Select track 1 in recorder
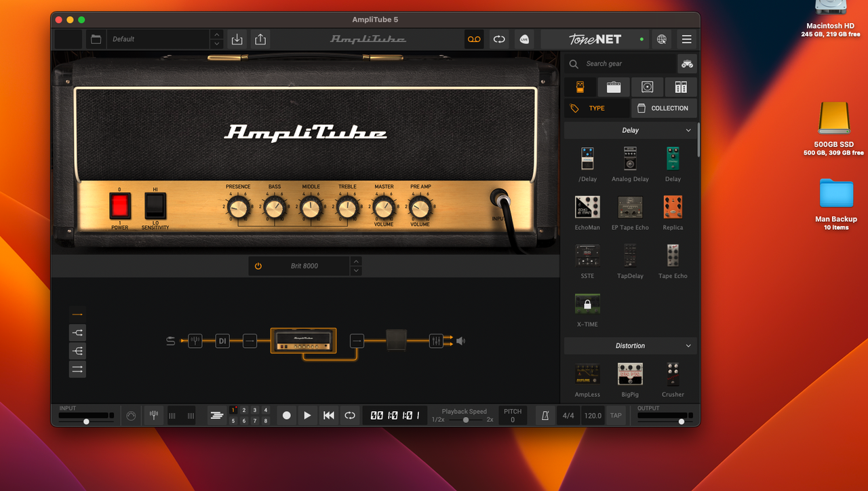Image resolution: width=868 pixels, height=491 pixels. click(x=233, y=410)
